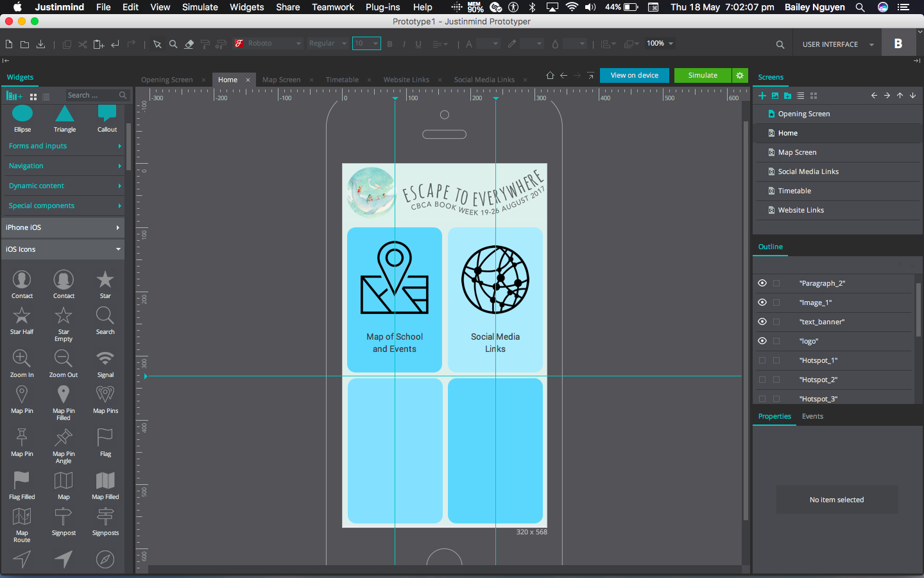Toggle visibility of "logo" element
Viewport: 924px width, 578px height.
click(762, 341)
